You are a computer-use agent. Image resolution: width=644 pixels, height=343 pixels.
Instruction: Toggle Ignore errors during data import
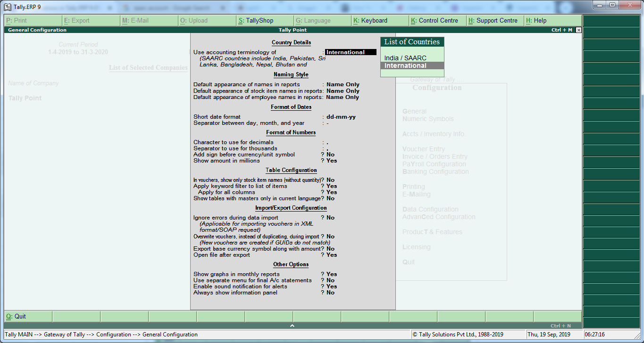(x=330, y=218)
